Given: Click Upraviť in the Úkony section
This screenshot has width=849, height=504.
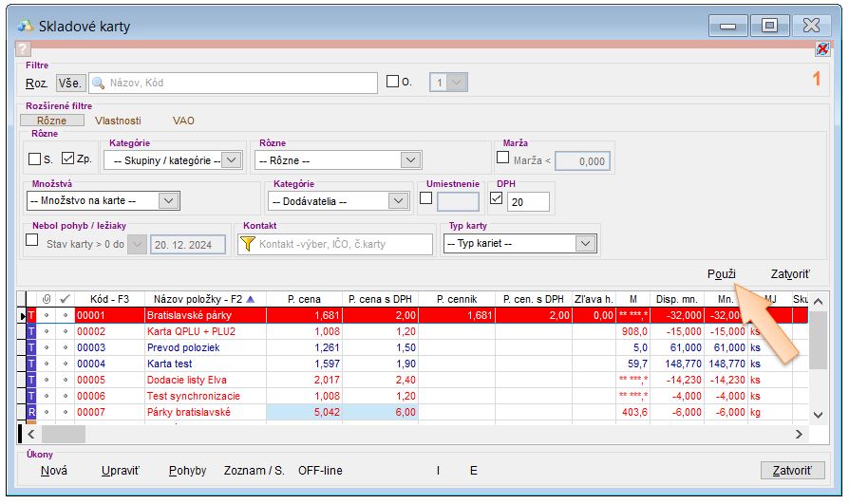Looking at the screenshot, I should (x=120, y=471).
